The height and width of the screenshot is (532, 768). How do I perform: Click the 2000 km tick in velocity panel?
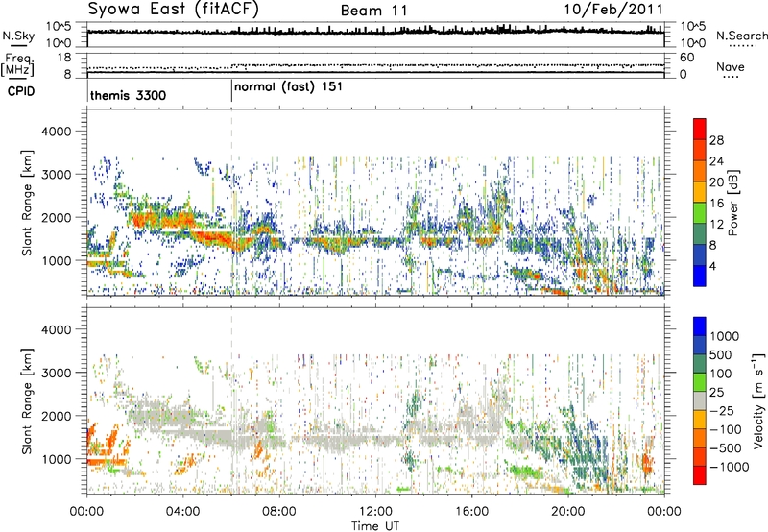click(57, 417)
